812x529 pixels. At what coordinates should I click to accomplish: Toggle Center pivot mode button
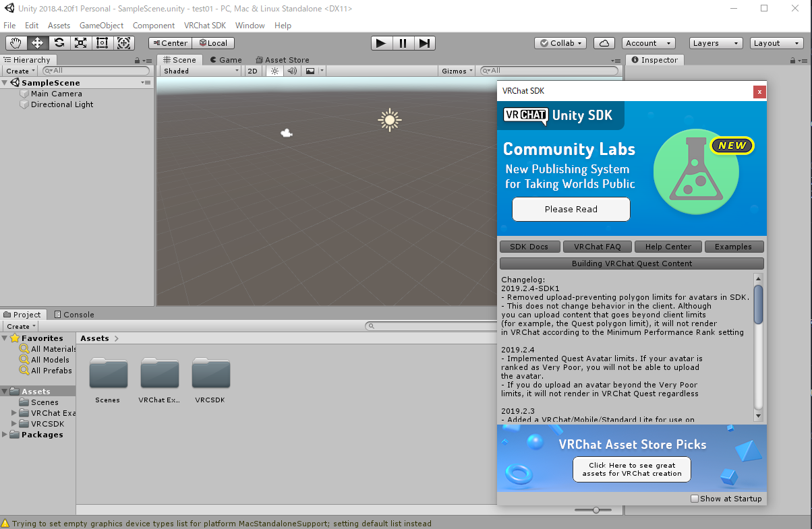(x=170, y=43)
